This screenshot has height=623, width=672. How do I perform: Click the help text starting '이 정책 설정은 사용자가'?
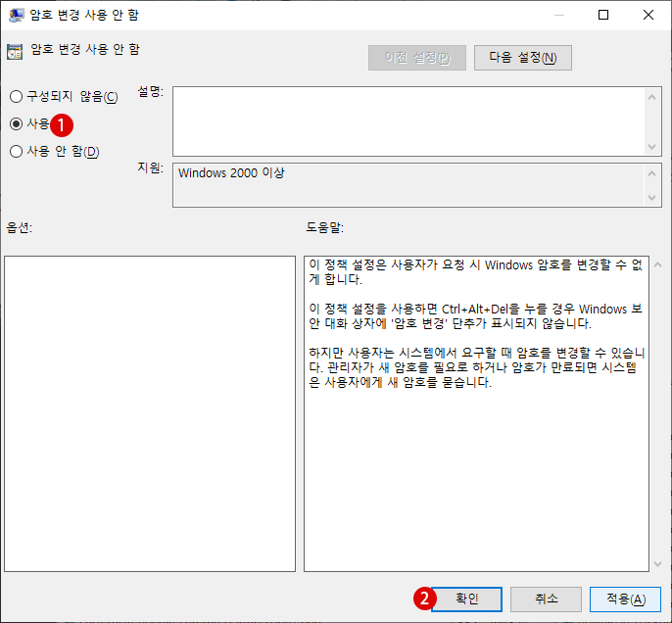click(476, 272)
